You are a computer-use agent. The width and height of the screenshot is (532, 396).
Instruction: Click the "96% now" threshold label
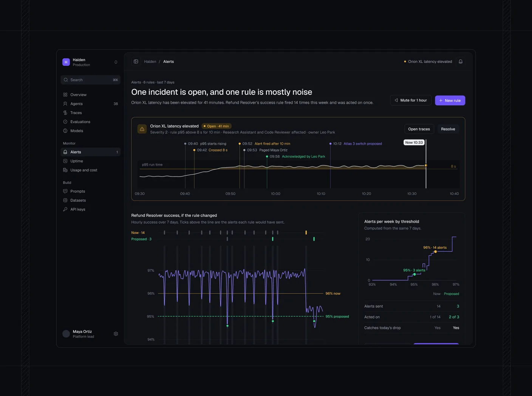[x=333, y=294]
